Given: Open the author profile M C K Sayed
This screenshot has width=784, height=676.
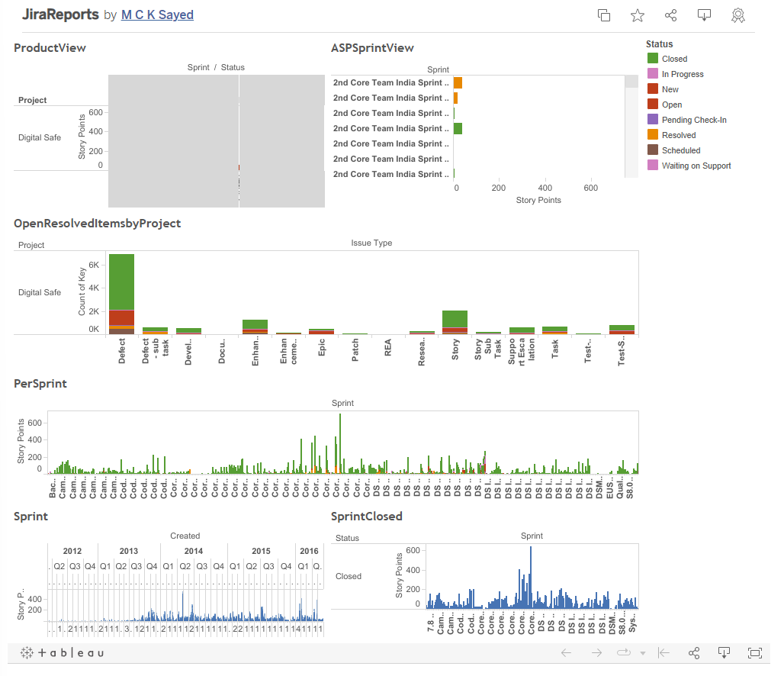Looking at the screenshot, I should click(157, 14).
